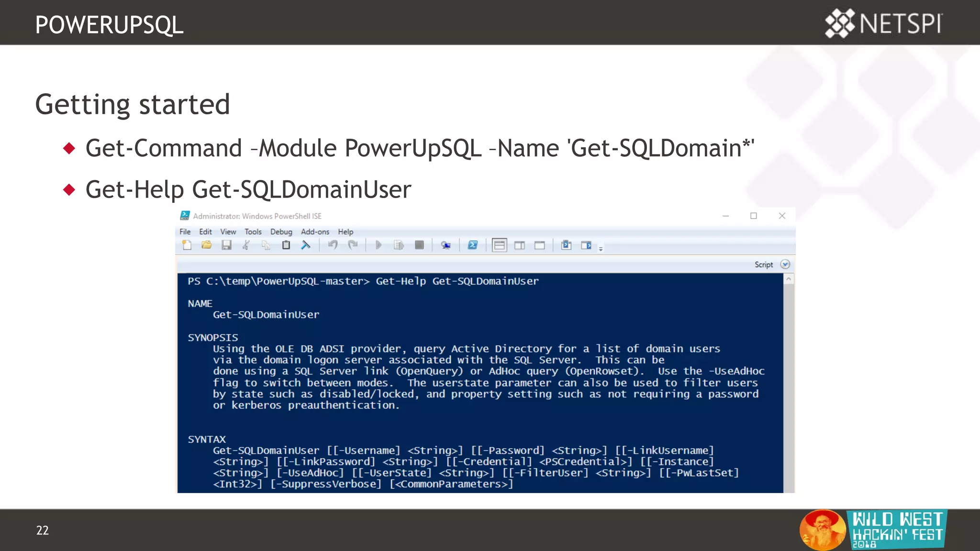Click the Redo arrow icon
Viewport: 980px width, 551px height.
[x=353, y=245]
